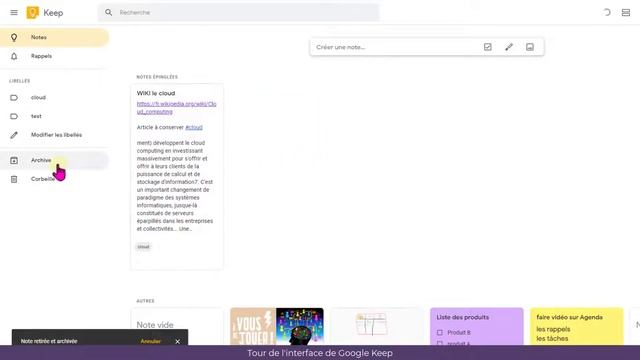Check the Produit B checkbox
Viewport: 640px width, 360px height.
(440, 333)
